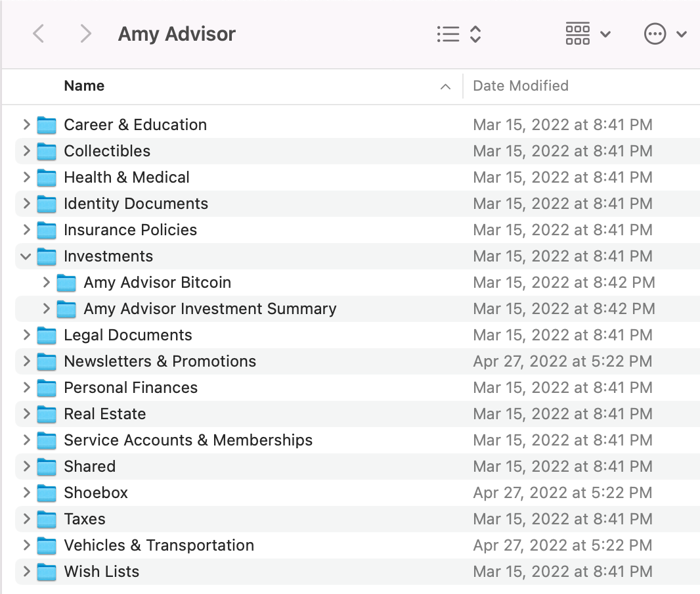The width and height of the screenshot is (700, 594).
Task: Expand the Career & Education folder
Action: click(26, 125)
